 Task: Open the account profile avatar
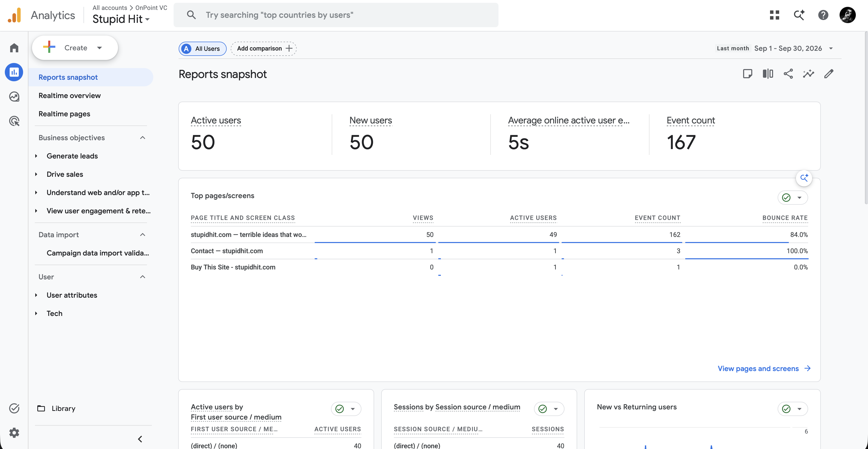847,15
